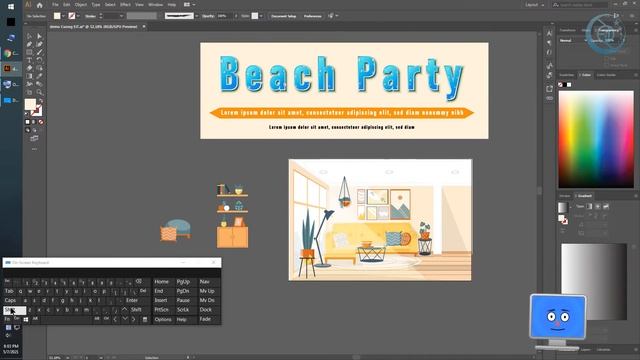
Task: Open Fill color dropdown in control bar
Action: pos(63,16)
